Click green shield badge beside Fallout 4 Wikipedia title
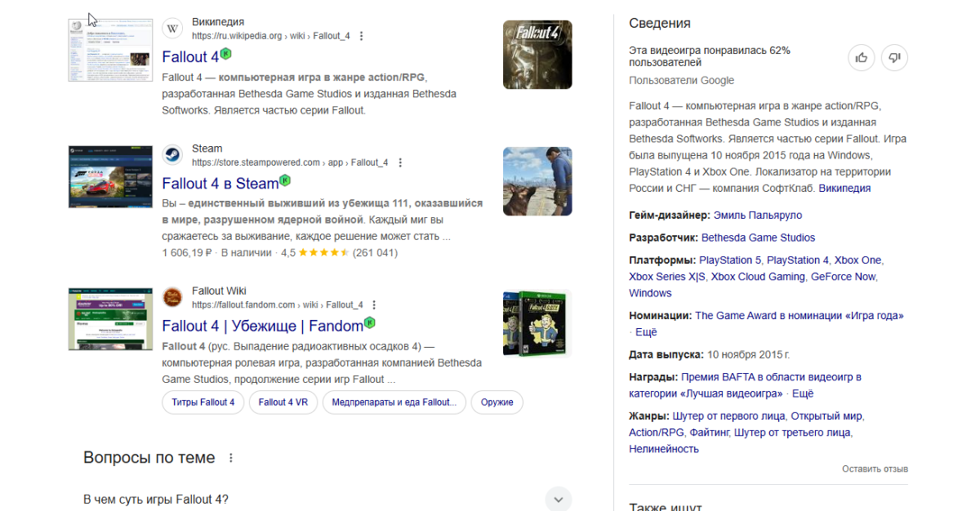 (226, 53)
